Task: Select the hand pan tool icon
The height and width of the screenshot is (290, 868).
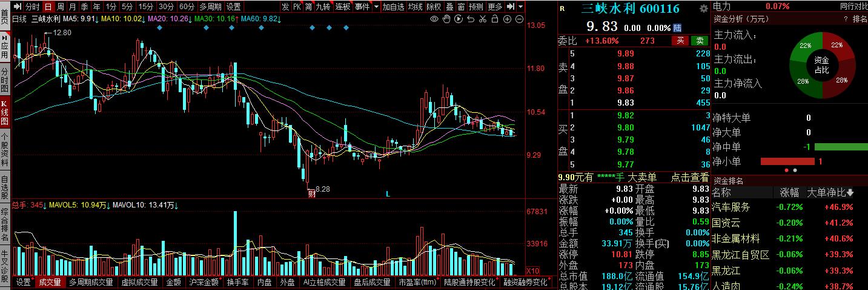Action: 446,19
